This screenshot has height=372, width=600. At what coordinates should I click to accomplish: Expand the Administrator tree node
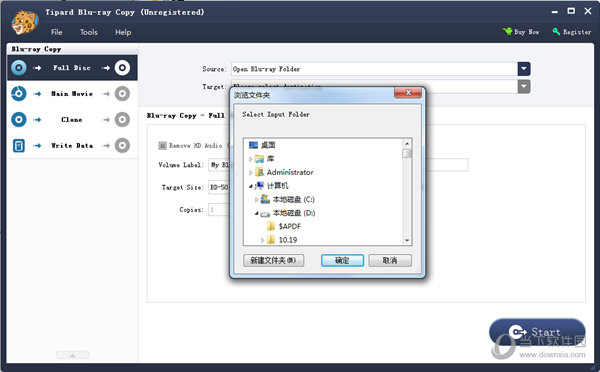(251, 173)
